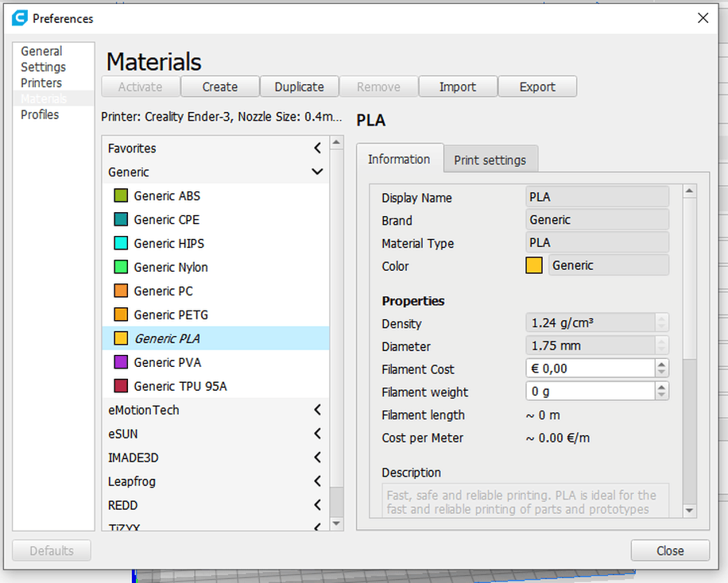Select Generic CPE in material list
Screen dimensions: 728x583
215,219
